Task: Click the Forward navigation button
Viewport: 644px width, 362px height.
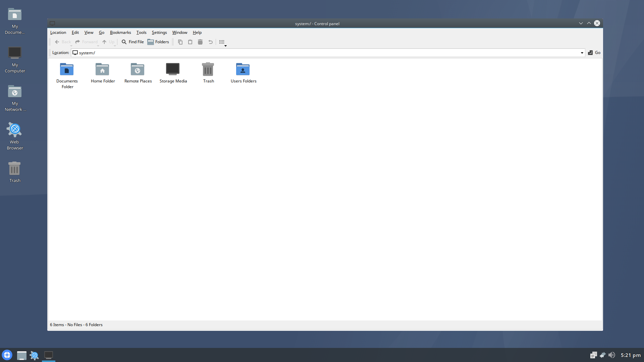Action: pyautogui.click(x=87, y=42)
